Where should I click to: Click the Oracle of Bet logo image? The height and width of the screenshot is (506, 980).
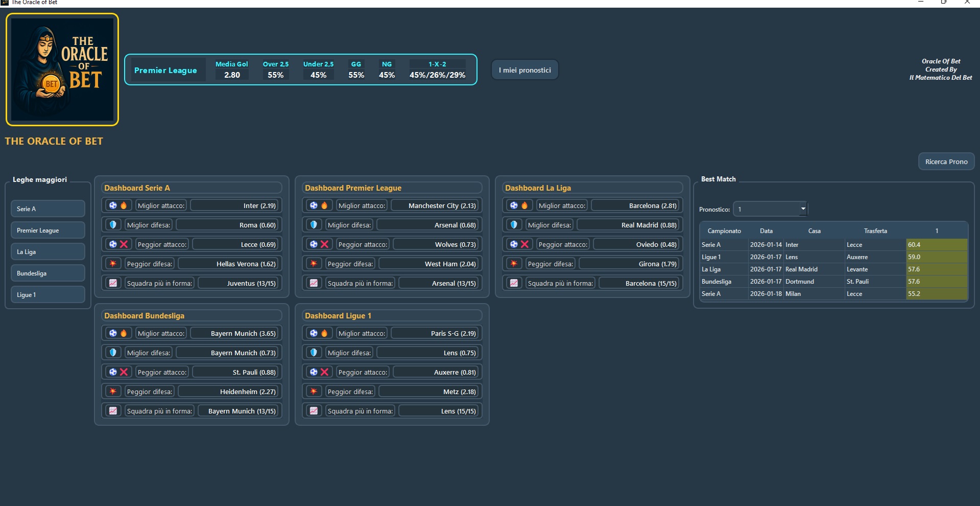[62, 70]
